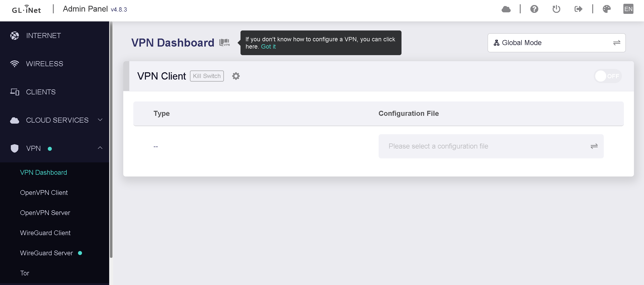
Task: Click the GoodCloud cloud icon in header
Action: (506, 9)
